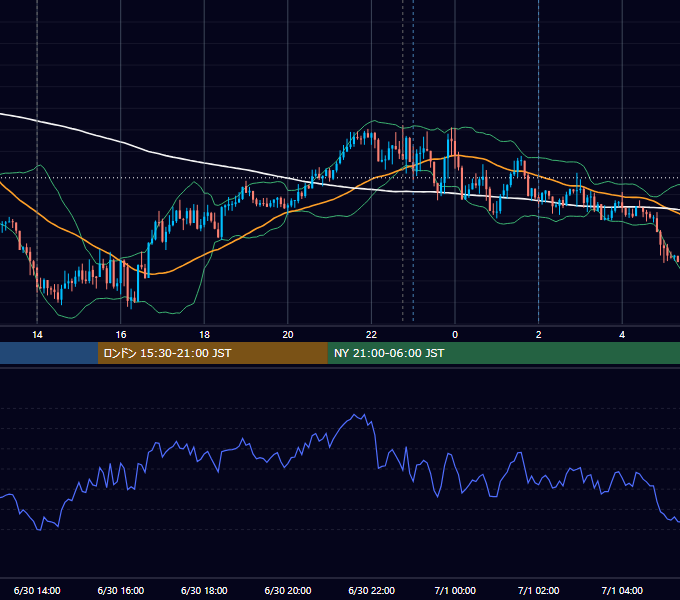680x600 pixels.
Task: Click the 6/30 16:00 time label
Action: (121, 590)
